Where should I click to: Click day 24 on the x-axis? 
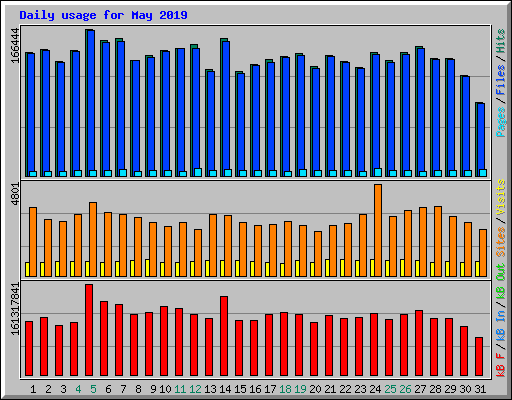click(x=375, y=389)
